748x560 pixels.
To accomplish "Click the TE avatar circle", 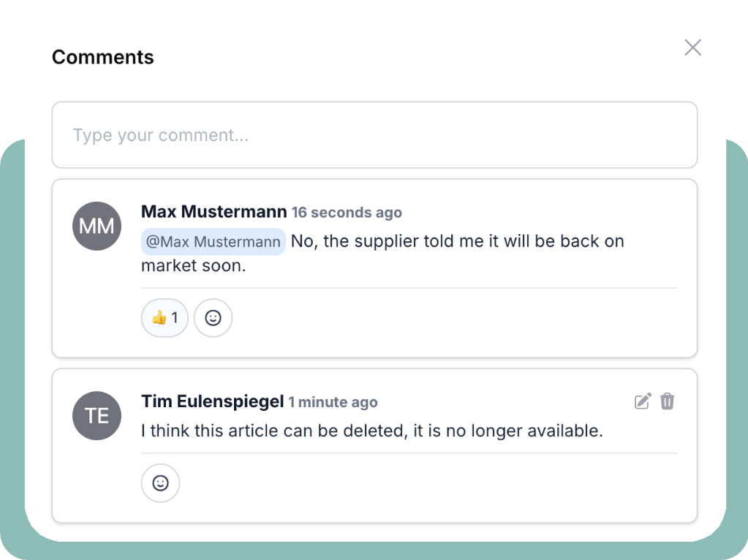I will pyautogui.click(x=97, y=416).
